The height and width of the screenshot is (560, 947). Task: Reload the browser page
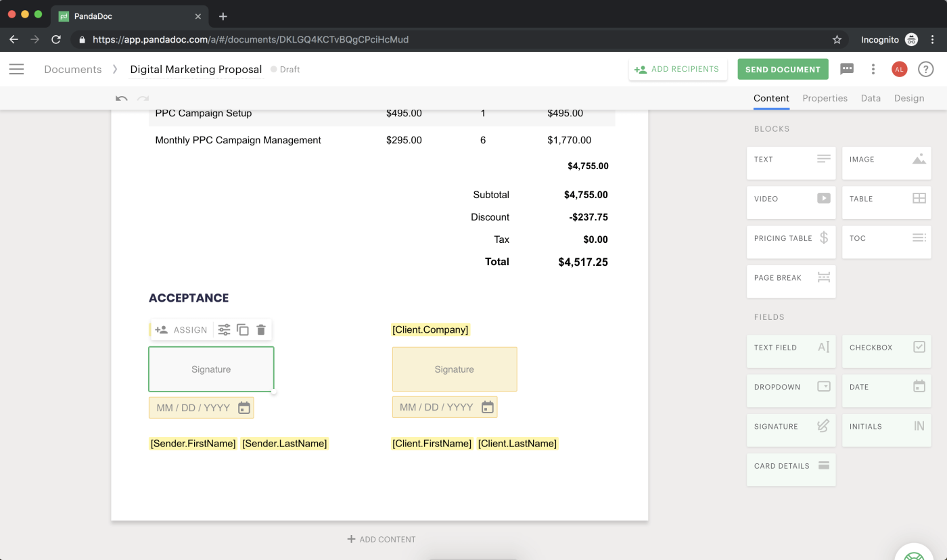56,39
